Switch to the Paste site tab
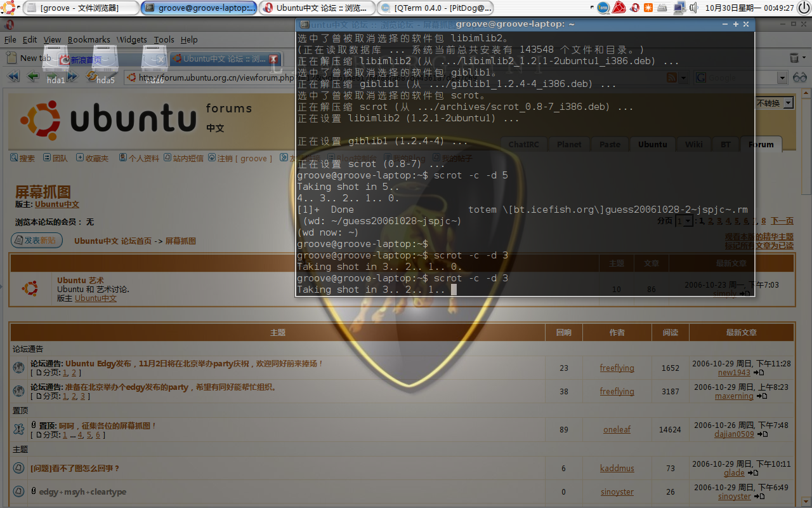Screen dimensions: 812x508 [610, 144]
